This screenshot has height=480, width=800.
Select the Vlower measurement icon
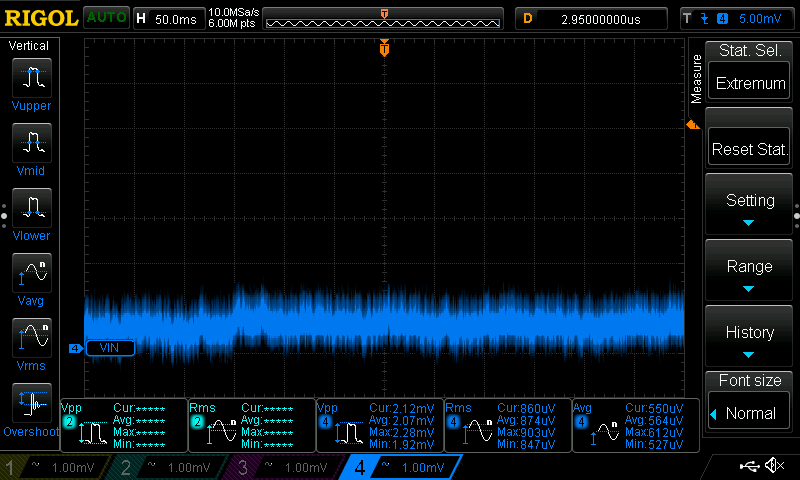[32, 208]
